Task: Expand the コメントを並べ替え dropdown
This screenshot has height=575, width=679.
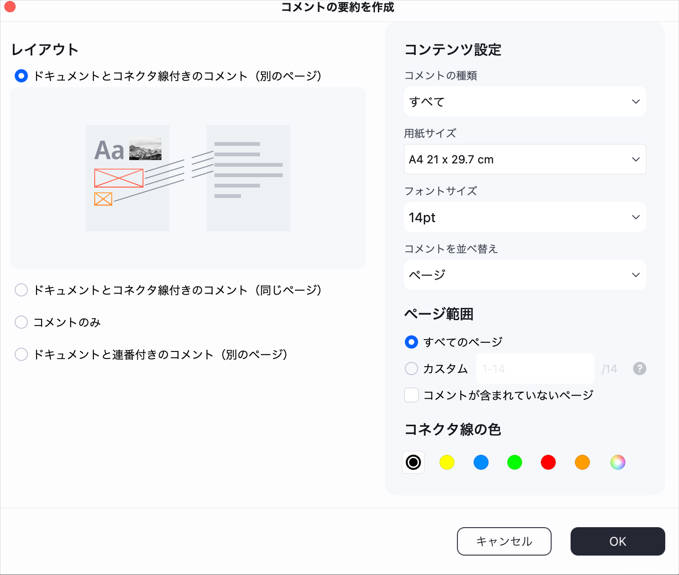Action: [x=524, y=274]
